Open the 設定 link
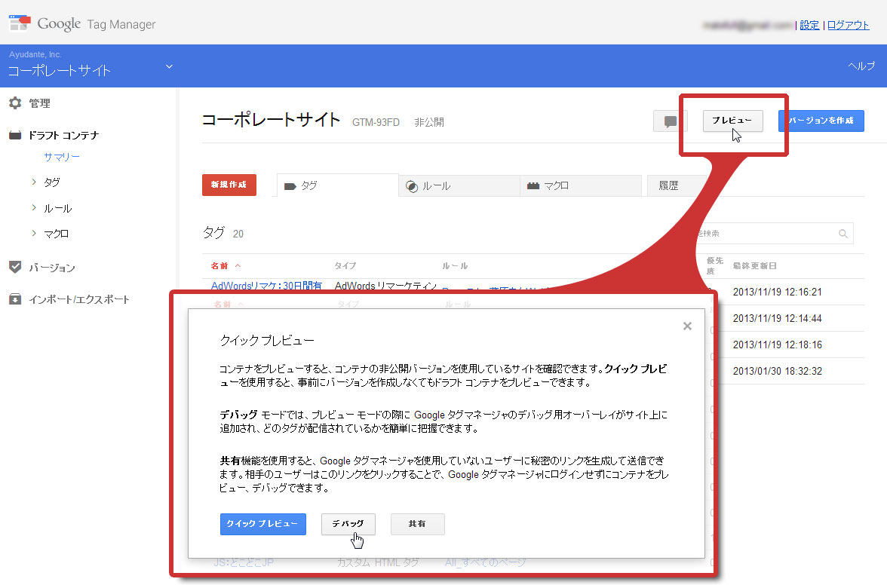The width and height of the screenshot is (887, 588). click(x=809, y=25)
